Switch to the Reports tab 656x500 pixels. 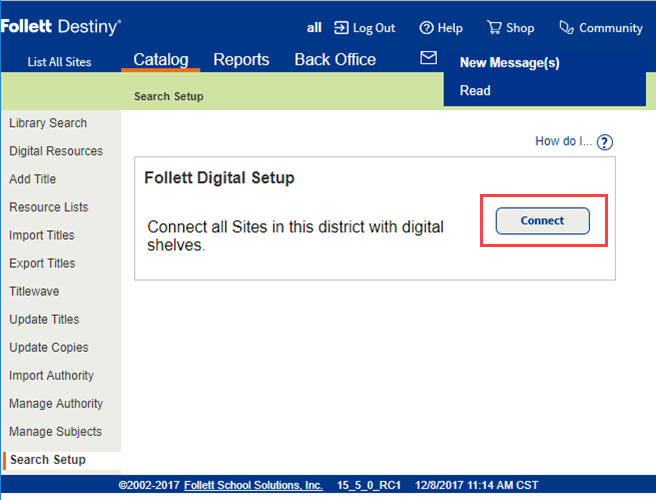tap(241, 60)
